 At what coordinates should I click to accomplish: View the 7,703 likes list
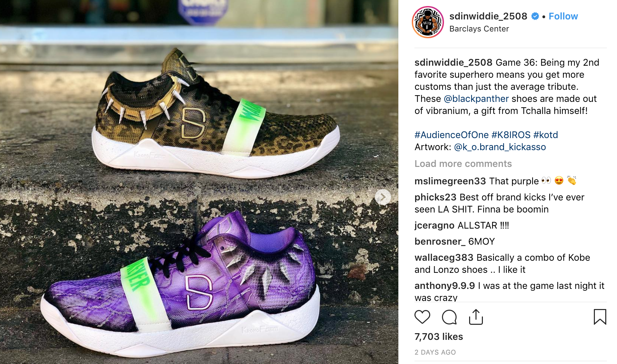click(x=439, y=337)
